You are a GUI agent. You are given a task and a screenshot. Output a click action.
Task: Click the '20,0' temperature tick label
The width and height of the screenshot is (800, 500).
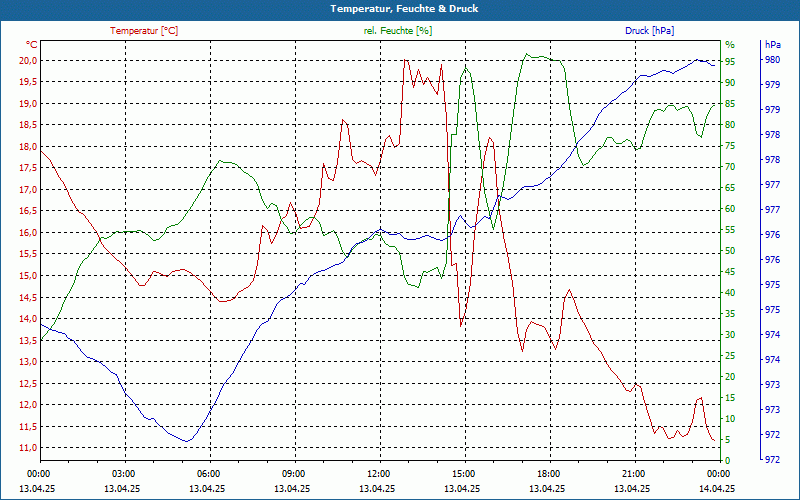coord(28,61)
